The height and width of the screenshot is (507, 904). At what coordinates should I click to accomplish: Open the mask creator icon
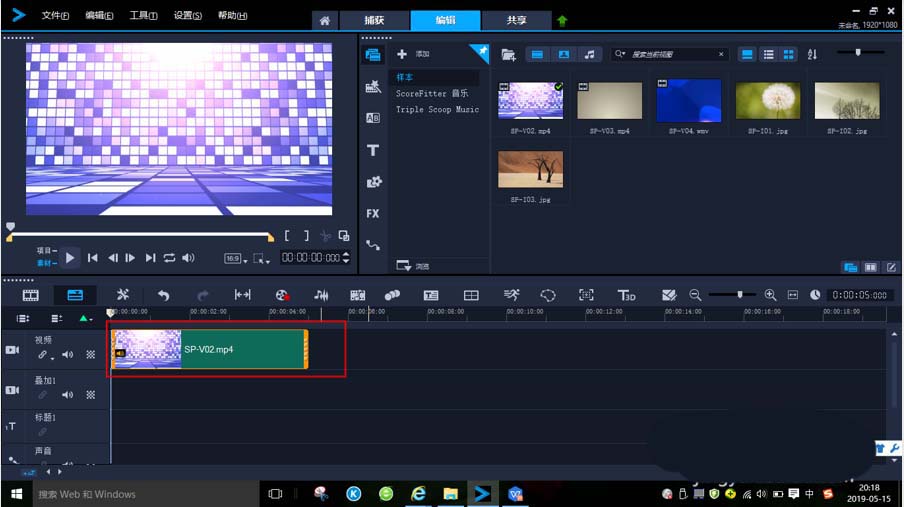coord(548,295)
